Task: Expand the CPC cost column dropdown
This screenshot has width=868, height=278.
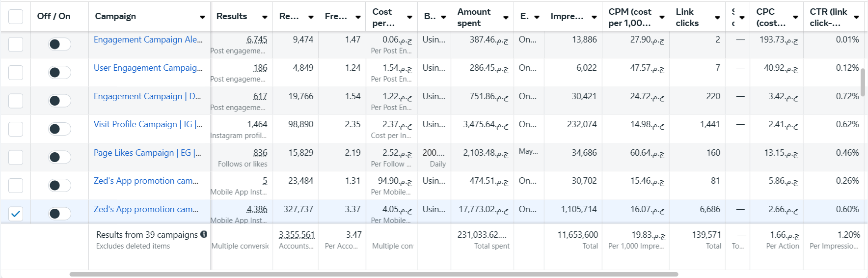Action: click(795, 17)
